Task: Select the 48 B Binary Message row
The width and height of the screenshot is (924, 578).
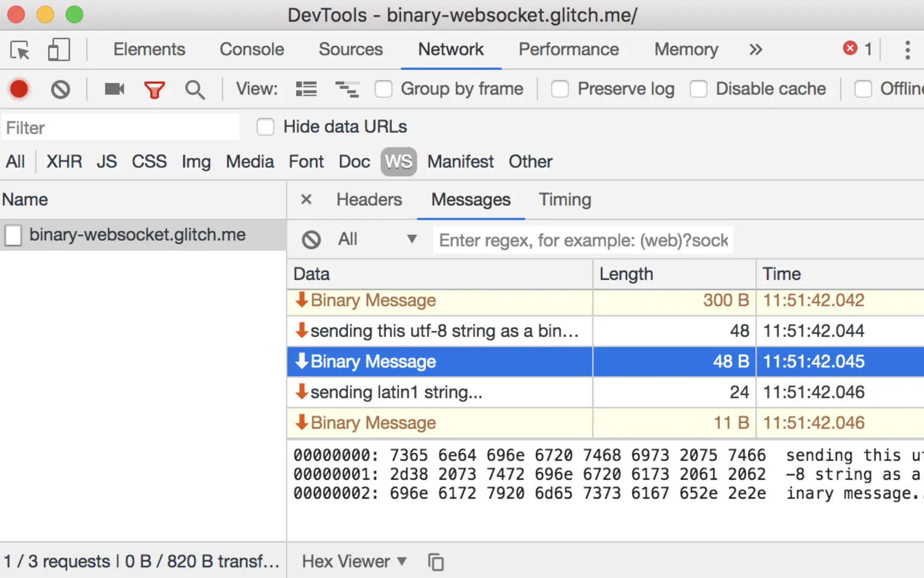Action: point(605,362)
